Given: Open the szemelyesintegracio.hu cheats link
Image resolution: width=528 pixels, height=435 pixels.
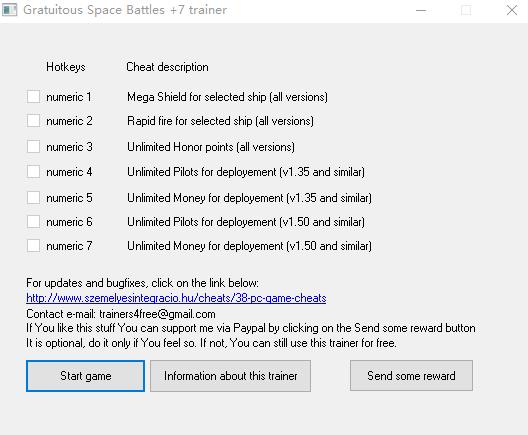Looking at the screenshot, I should click(x=176, y=298).
